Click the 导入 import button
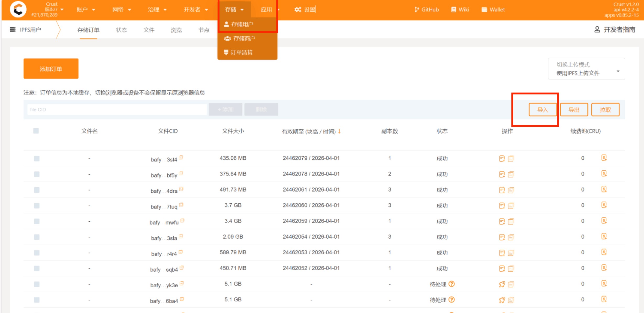 542,110
